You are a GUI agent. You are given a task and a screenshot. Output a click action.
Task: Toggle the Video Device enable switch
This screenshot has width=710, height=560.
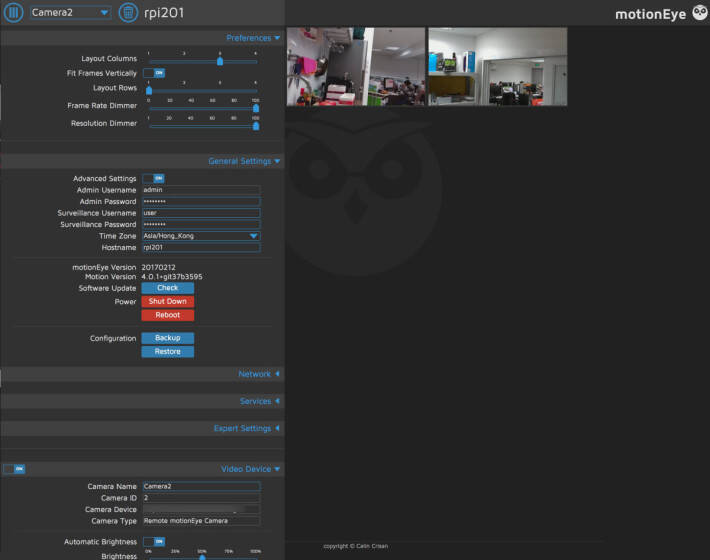14,469
